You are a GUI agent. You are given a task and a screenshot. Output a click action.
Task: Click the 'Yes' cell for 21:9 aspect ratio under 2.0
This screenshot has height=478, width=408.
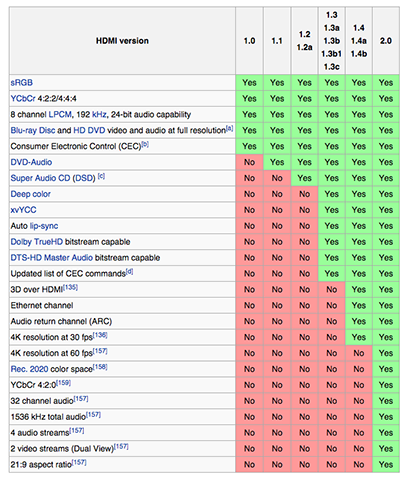coord(386,464)
